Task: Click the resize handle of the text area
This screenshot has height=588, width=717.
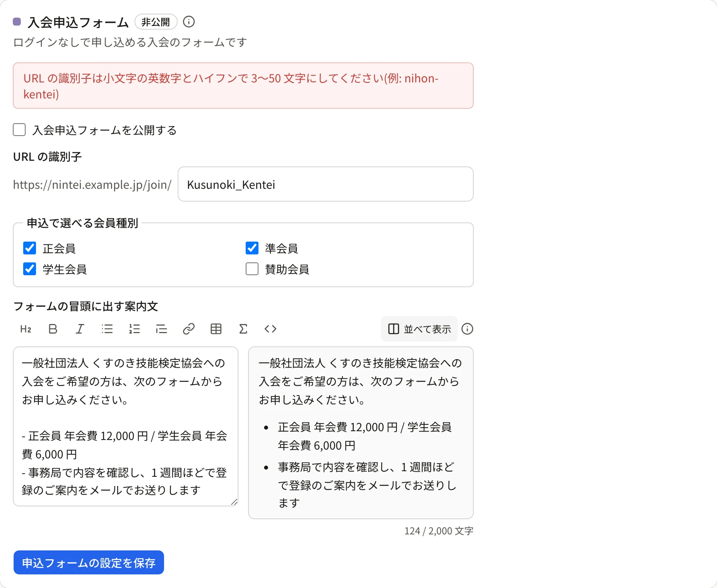Action: (234, 502)
